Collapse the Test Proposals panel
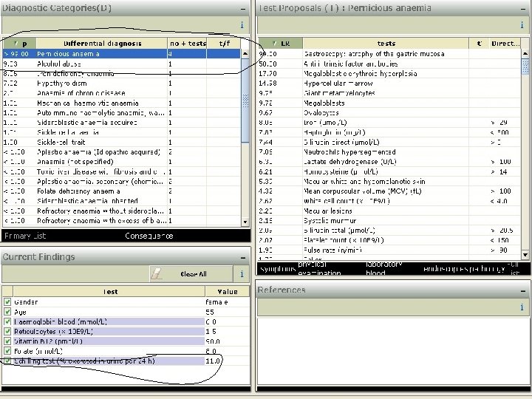This screenshot has width=532, height=399. pyautogui.click(x=523, y=9)
